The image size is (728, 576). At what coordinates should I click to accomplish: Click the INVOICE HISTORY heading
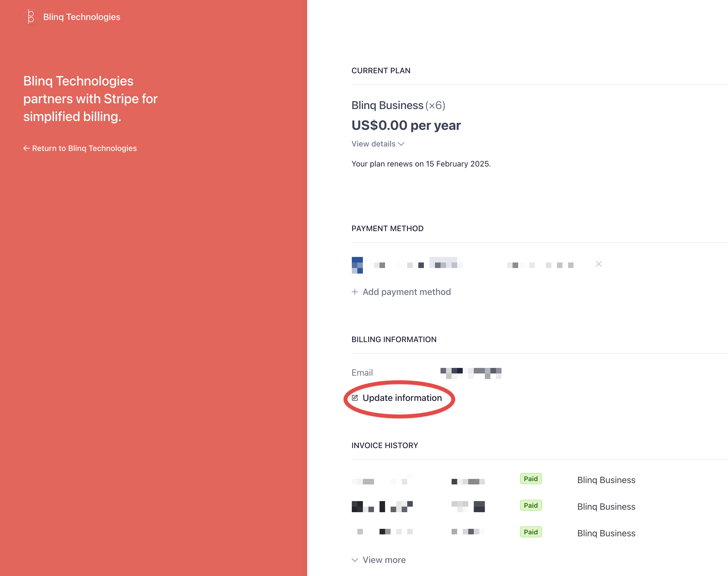[385, 446]
